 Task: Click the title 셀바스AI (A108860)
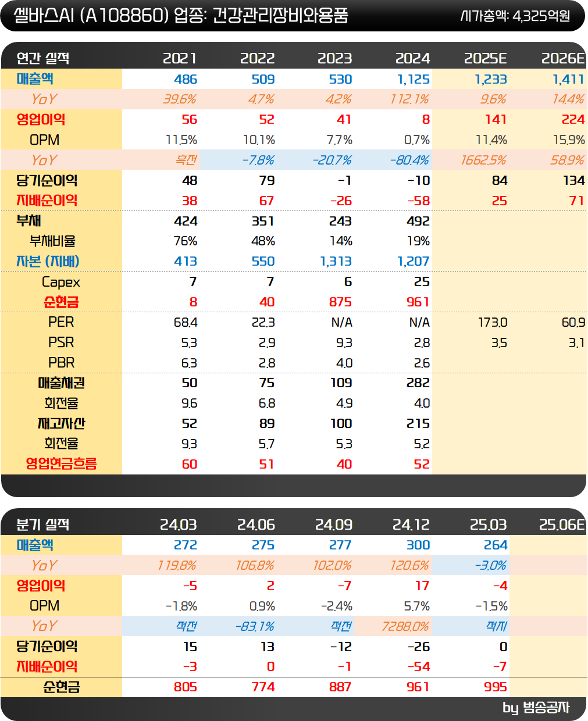[x=91, y=15]
